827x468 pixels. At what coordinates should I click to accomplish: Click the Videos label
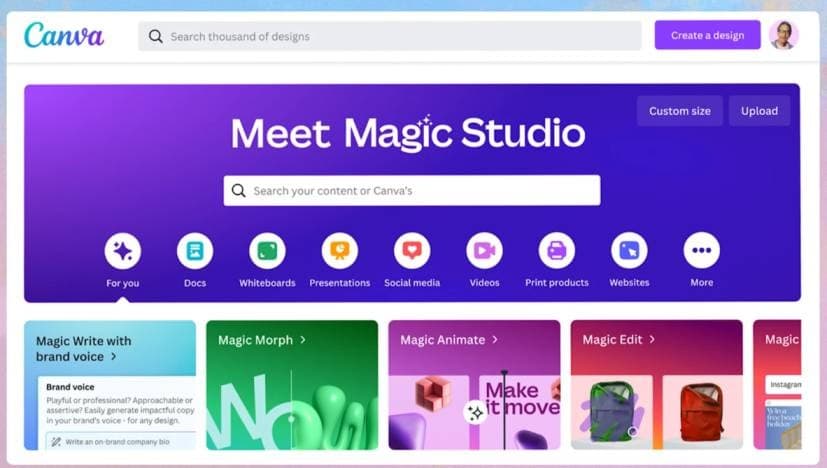click(484, 283)
